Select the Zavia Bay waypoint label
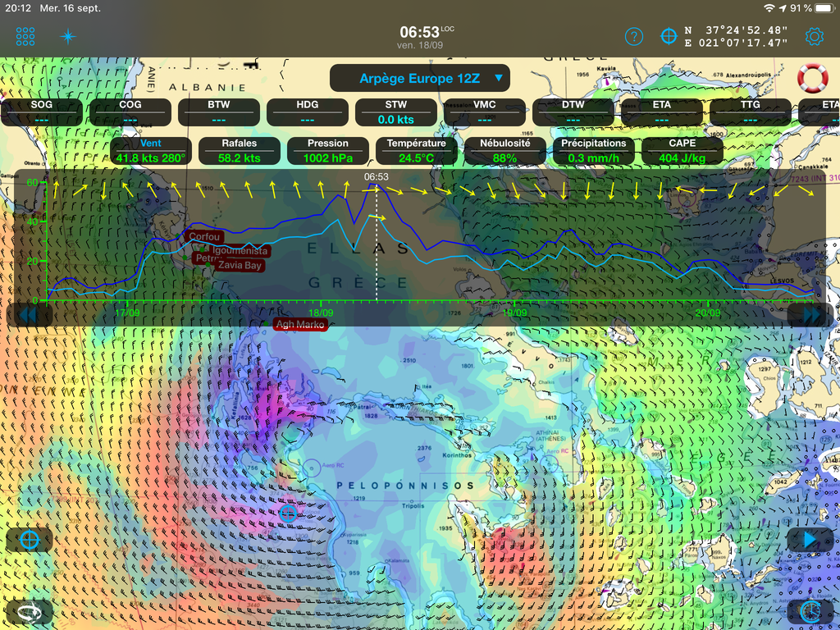The height and width of the screenshot is (630, 840). pos(240,265)
